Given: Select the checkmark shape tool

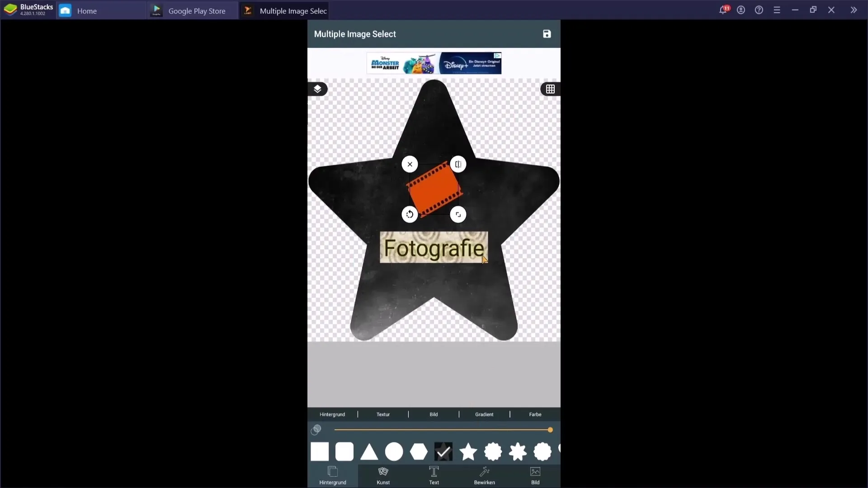Looking at the screenshot, I should coord(443,452).
